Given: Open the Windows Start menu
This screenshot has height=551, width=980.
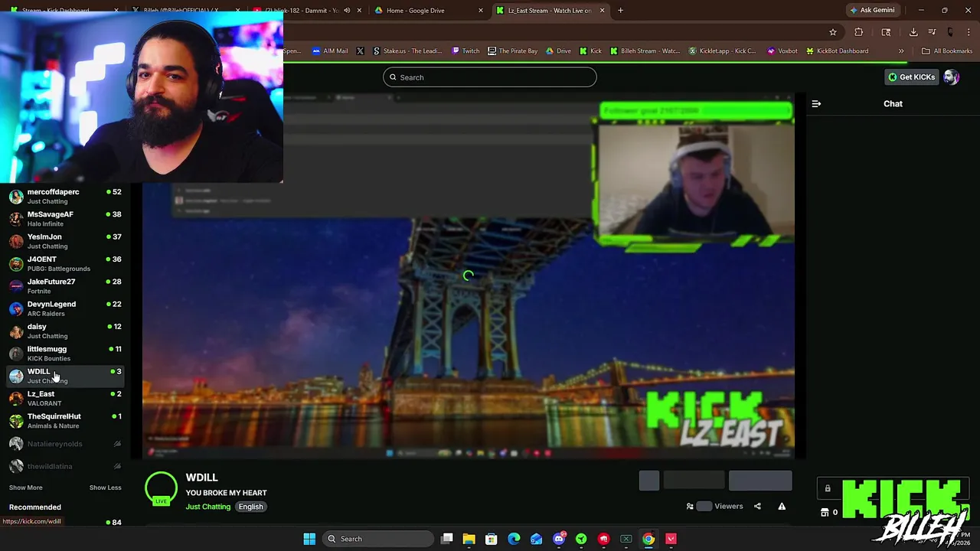Looking at the screenshot, I should [x=309, y=539].
